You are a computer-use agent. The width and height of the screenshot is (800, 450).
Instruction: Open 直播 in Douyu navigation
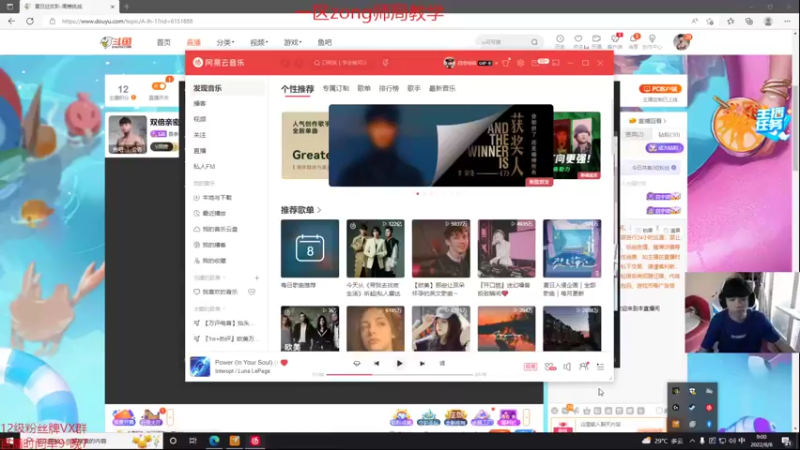pos(194,42)
